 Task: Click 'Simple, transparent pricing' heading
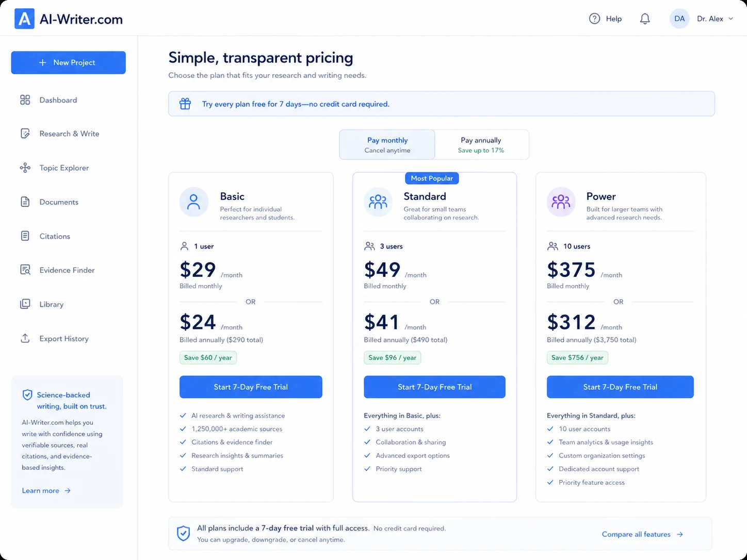point(261,58)
